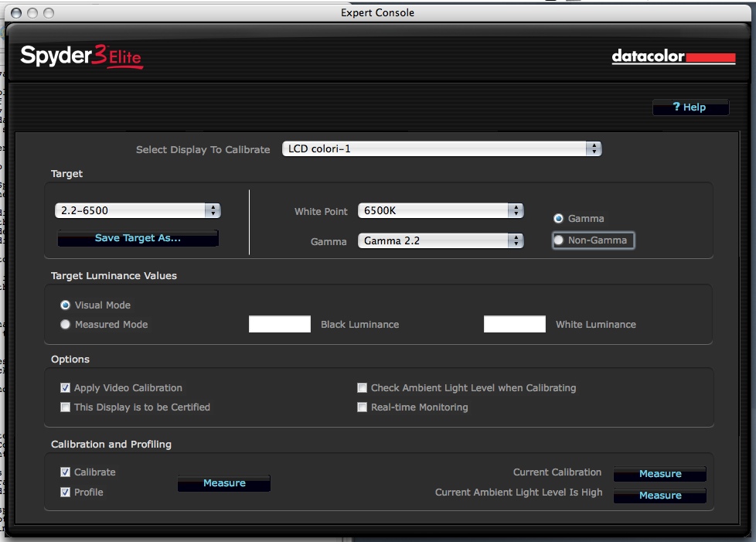Select the Non-Gamma radio button
Screen dimensions: 756x542
(559, 240)
